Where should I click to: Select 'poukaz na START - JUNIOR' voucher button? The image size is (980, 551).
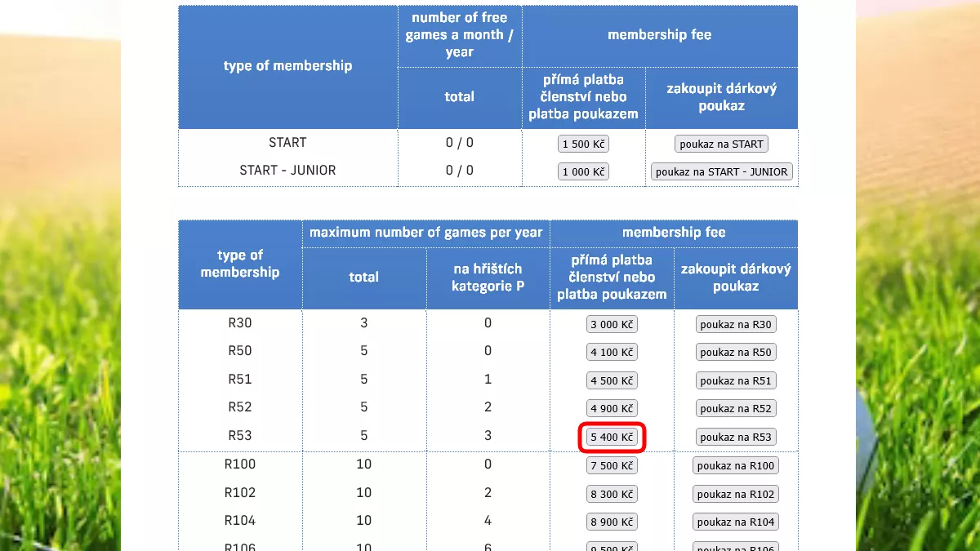tap(721, 172)
